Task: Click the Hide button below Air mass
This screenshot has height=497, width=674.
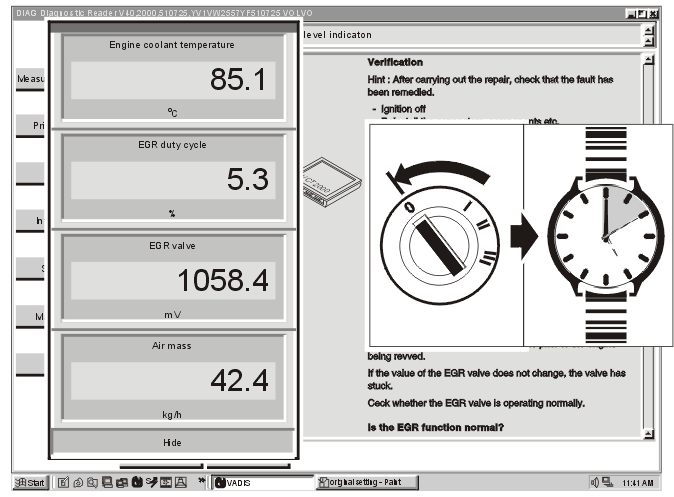Action: point(172,442)
